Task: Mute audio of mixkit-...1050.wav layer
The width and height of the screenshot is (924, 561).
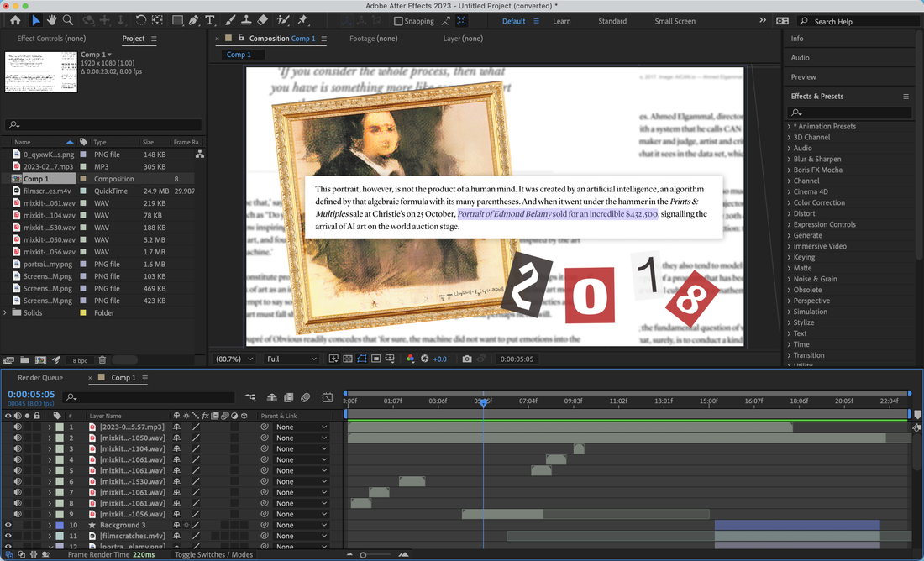Action: coord(18,438)
